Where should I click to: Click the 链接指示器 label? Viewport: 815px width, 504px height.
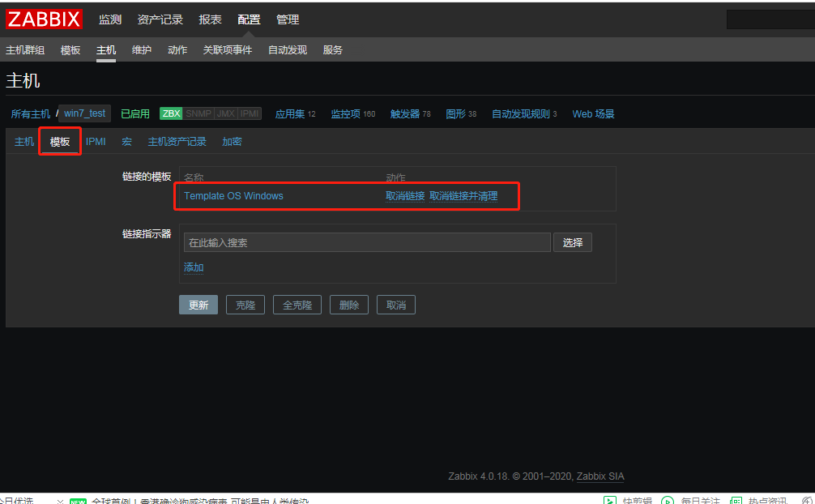147,234
